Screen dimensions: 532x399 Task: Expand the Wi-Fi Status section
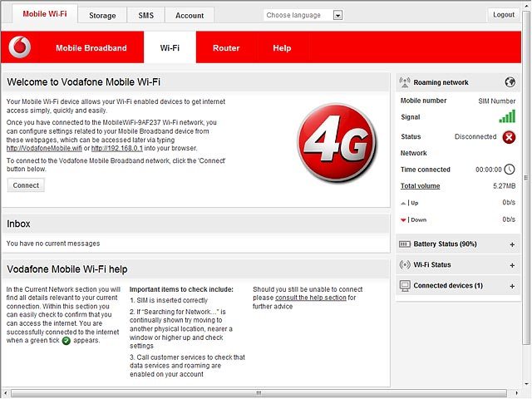(x=512, y=265)
